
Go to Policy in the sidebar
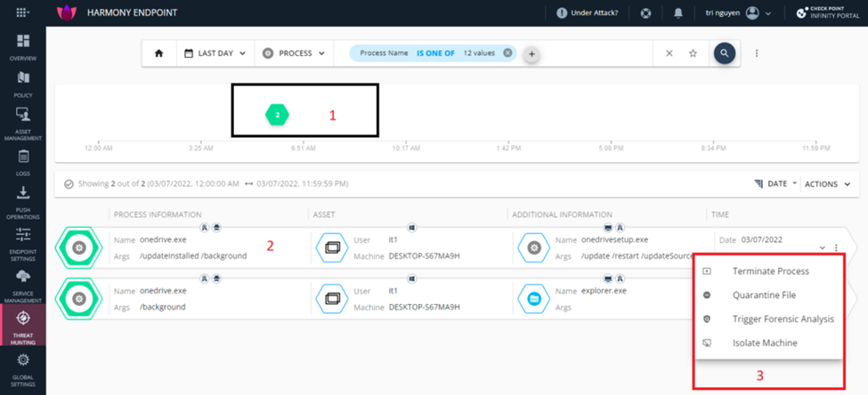(22, 84)
